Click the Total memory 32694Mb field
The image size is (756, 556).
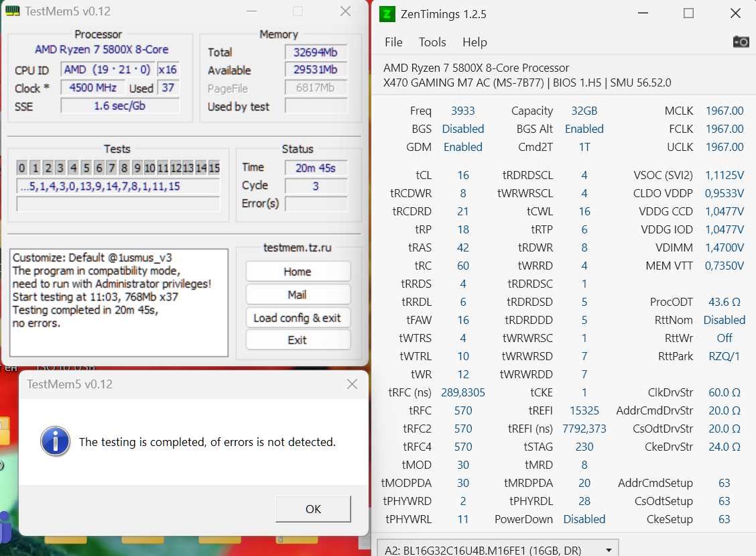[x=316, y=52]
